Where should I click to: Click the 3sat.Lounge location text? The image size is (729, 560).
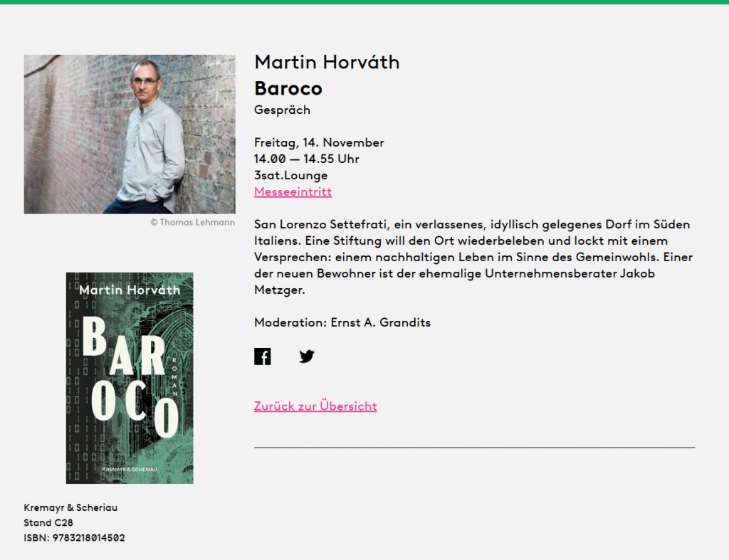click(x=290, y=175)
